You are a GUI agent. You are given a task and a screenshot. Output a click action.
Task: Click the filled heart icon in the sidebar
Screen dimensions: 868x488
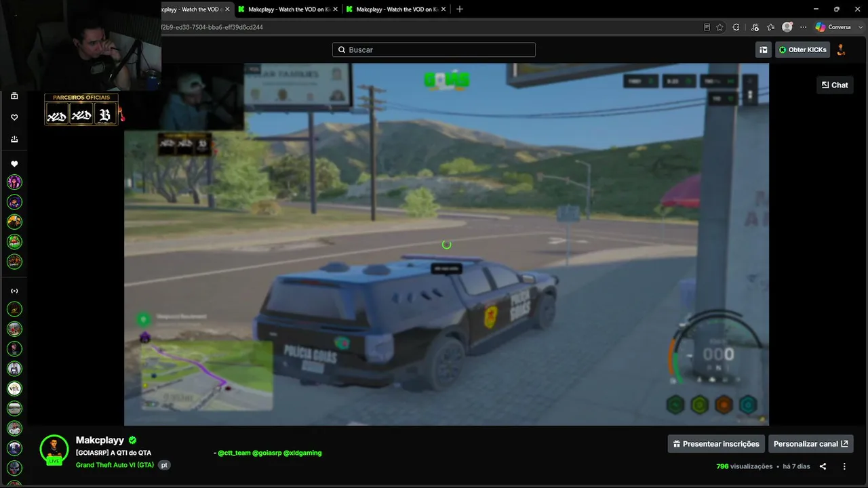[14, 164]
